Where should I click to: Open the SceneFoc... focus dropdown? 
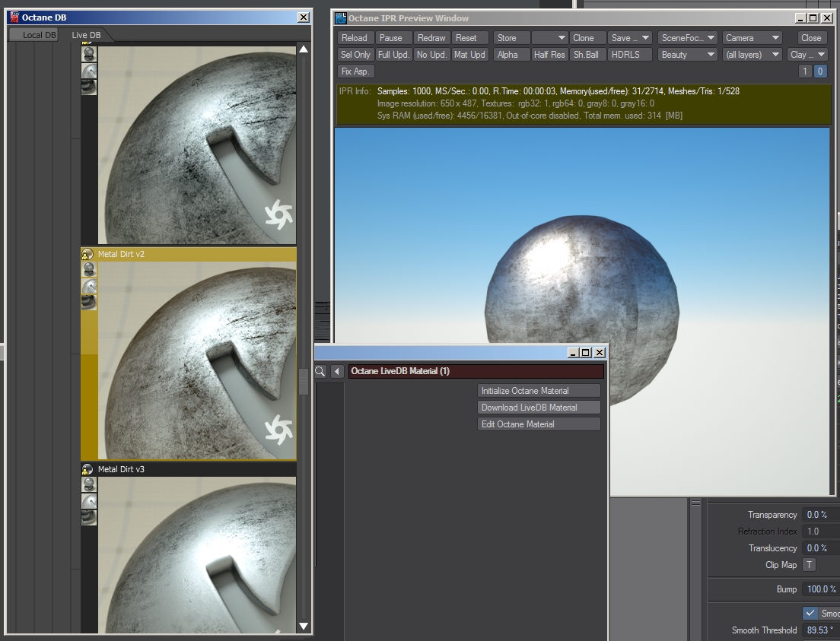pos(687,38)
